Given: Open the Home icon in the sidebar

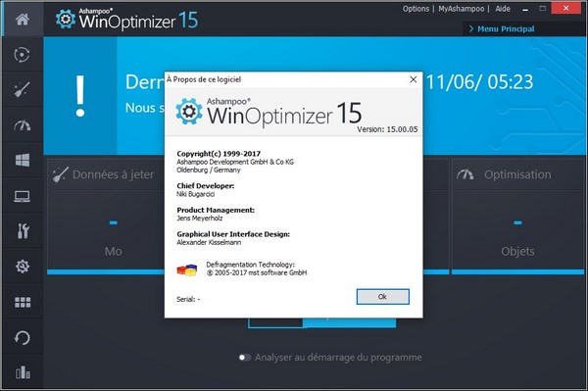Looking at the screenshot, I should coord(23,19).
